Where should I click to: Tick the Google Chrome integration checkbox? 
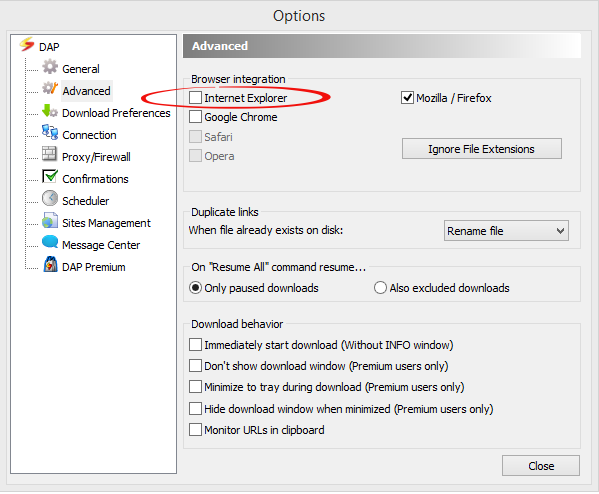tap(196, 117)
